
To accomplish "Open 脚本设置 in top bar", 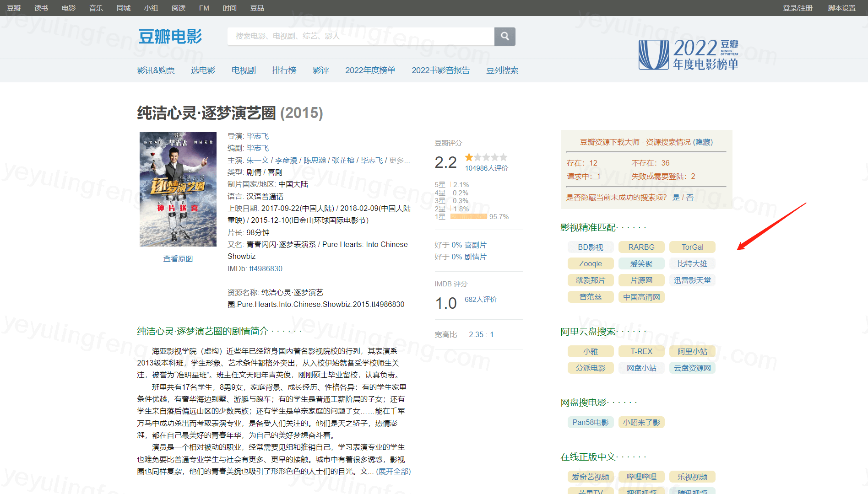I will [842, 8].
